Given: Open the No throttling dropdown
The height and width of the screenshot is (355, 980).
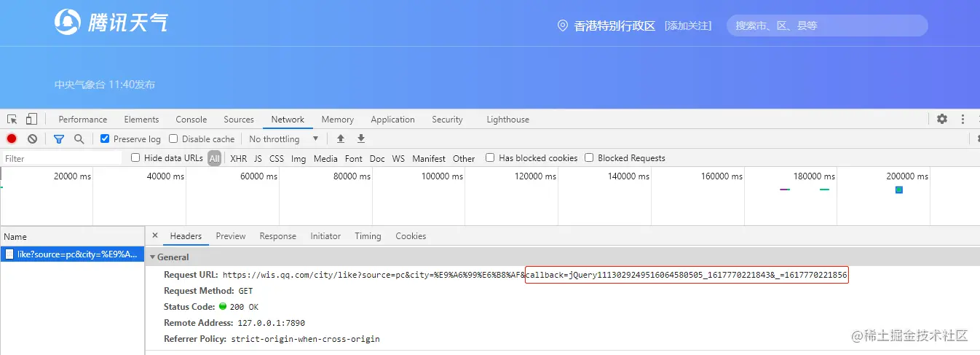Looking at the screenshot, I should [x=284, y=139].
